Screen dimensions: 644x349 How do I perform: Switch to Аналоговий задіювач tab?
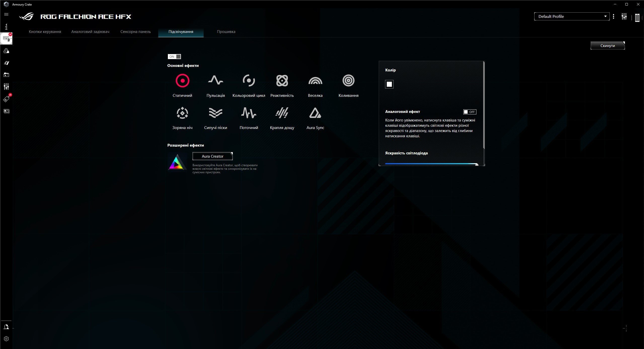(90, 32)
